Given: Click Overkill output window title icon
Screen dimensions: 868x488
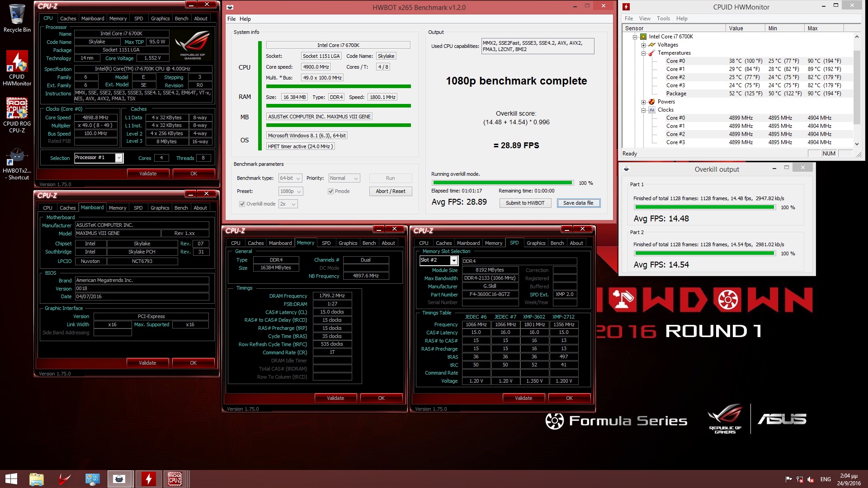Looking at the screenshot, I should tap(626, 169).
